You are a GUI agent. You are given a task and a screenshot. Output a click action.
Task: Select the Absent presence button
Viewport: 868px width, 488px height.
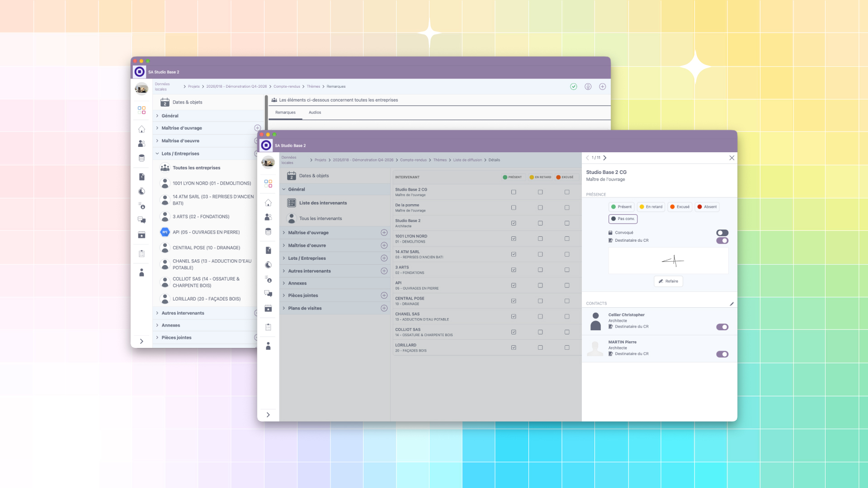click(707, 207)
